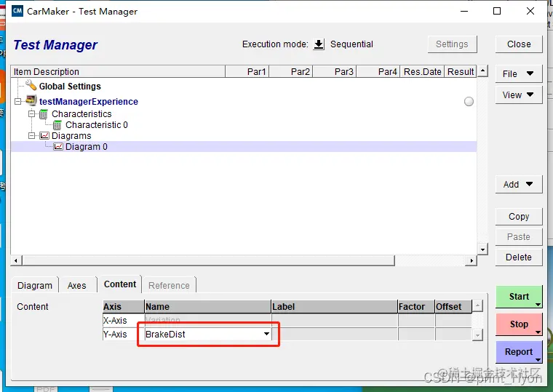The image size is (553, 392).
Task: Click the Par4 column header
Action: click(x=378, y=71)
